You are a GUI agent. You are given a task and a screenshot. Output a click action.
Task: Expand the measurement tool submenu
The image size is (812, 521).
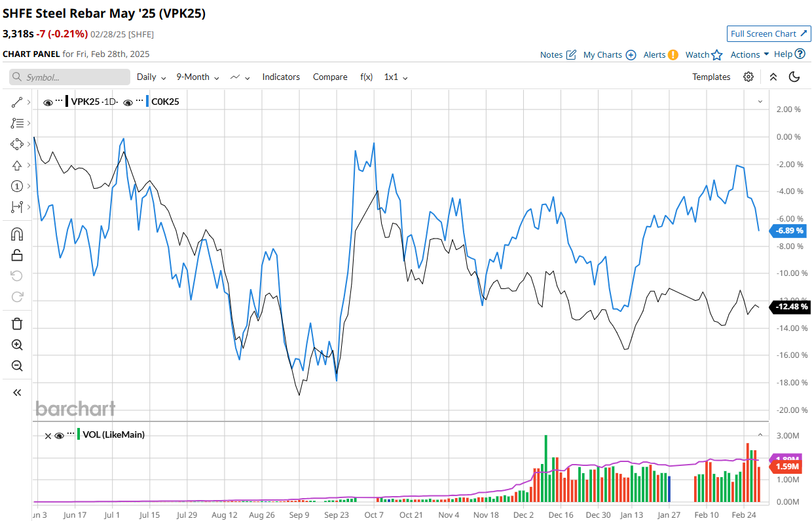click(x=29, y=207)
